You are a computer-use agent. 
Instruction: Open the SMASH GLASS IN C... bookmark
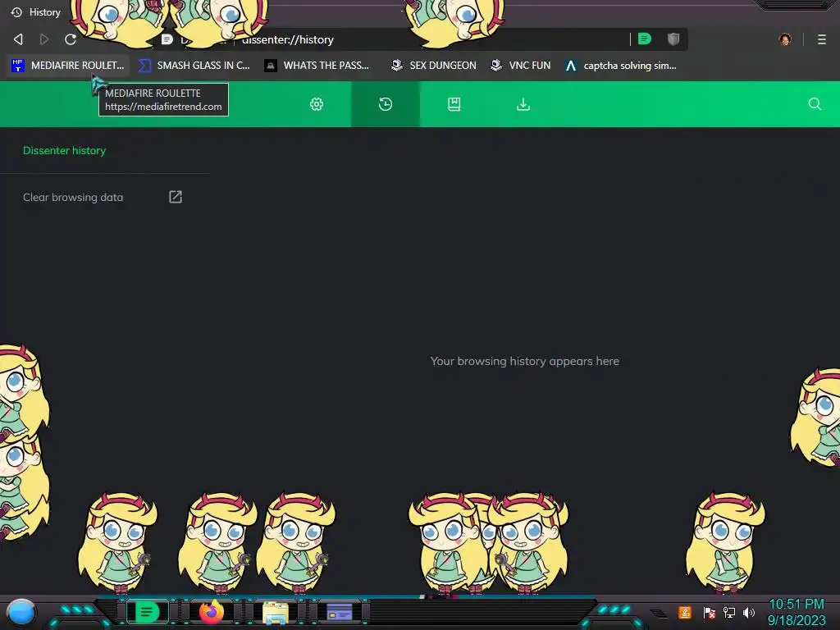[x=194, y=66]
